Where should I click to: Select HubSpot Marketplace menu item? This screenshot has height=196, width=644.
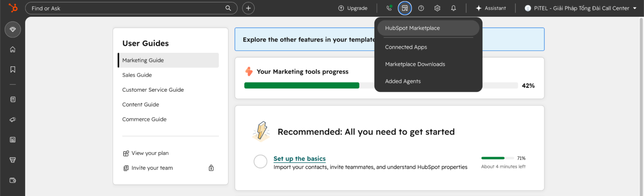coord(428,28)
